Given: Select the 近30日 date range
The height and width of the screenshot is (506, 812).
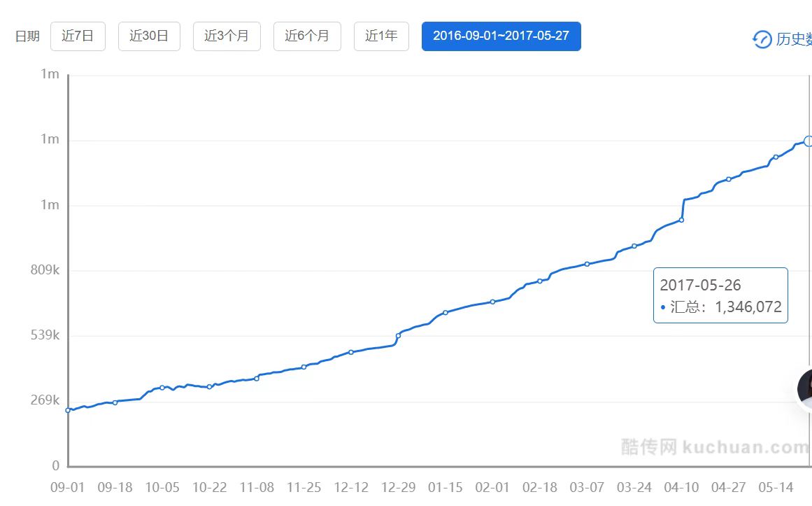Looking at the screenshot, I should click(x=149, y=36).
